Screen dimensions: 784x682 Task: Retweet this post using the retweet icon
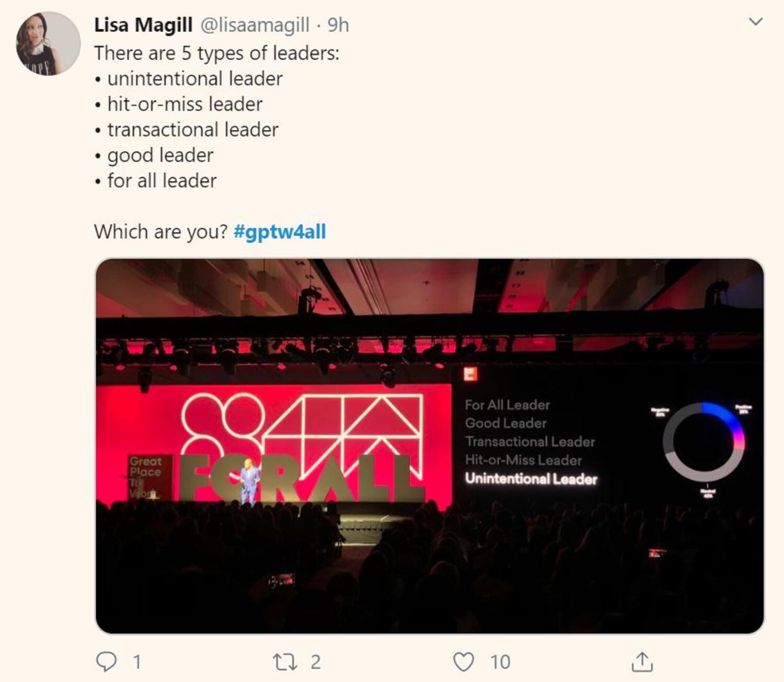(x=285, y=662)
